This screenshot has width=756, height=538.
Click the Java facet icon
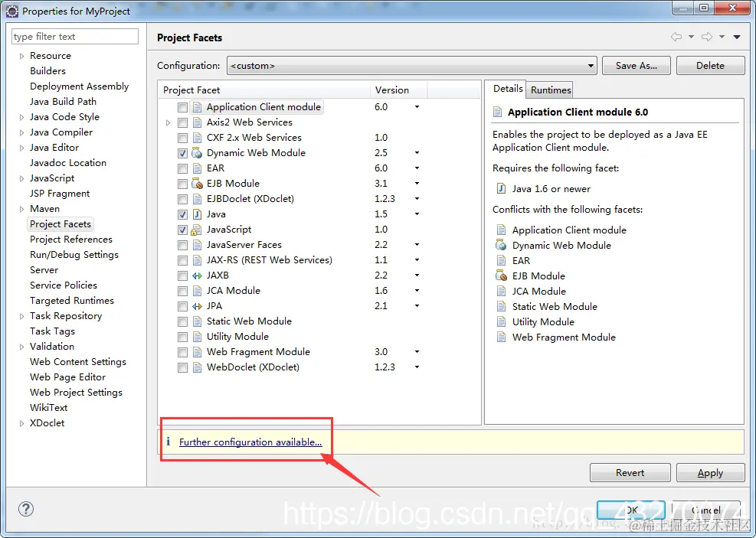pyautogui.click(x=197, y=214)
